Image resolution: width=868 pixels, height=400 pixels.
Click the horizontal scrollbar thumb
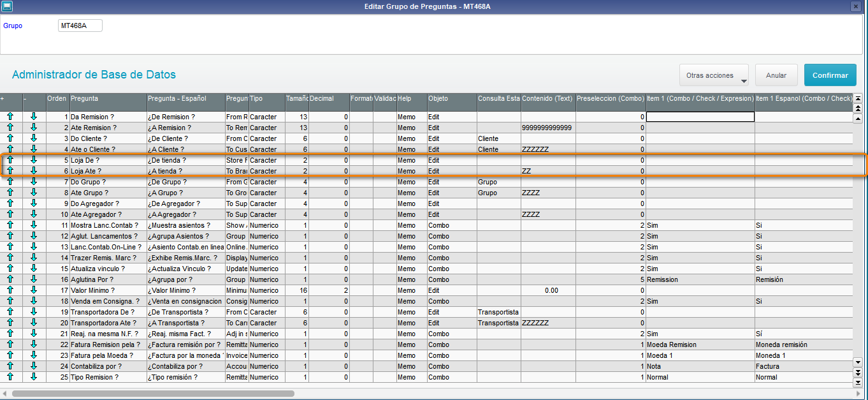click(153, 394)
